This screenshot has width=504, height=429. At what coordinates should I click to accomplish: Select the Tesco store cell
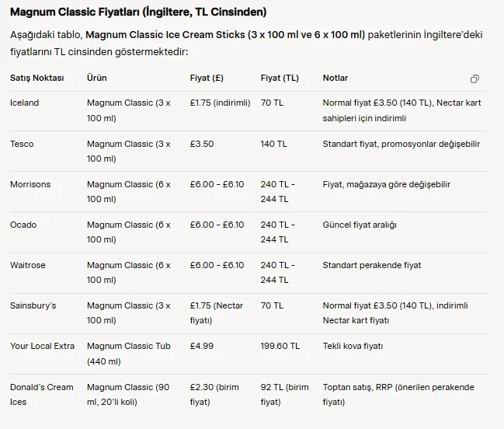point(22,144)
